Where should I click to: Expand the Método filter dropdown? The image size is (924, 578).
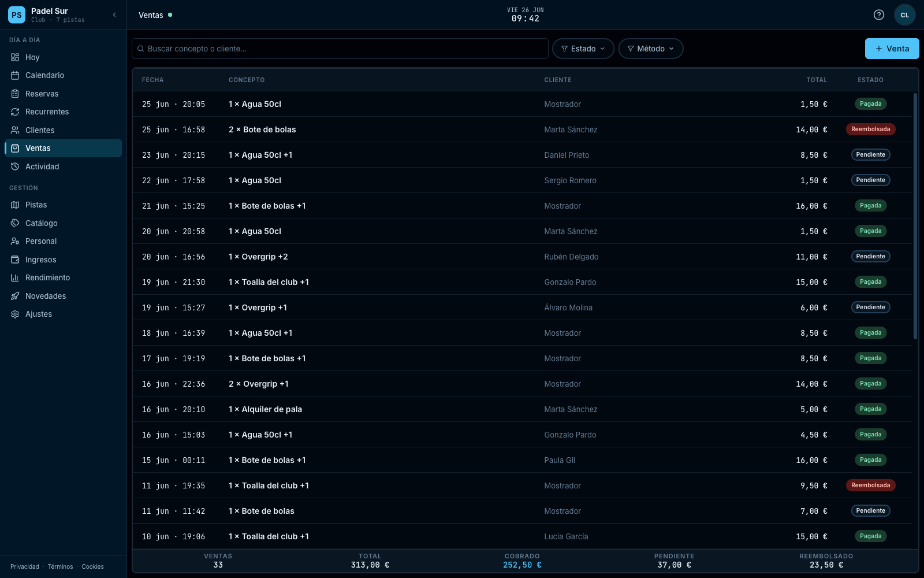click(x=651, y=49)
